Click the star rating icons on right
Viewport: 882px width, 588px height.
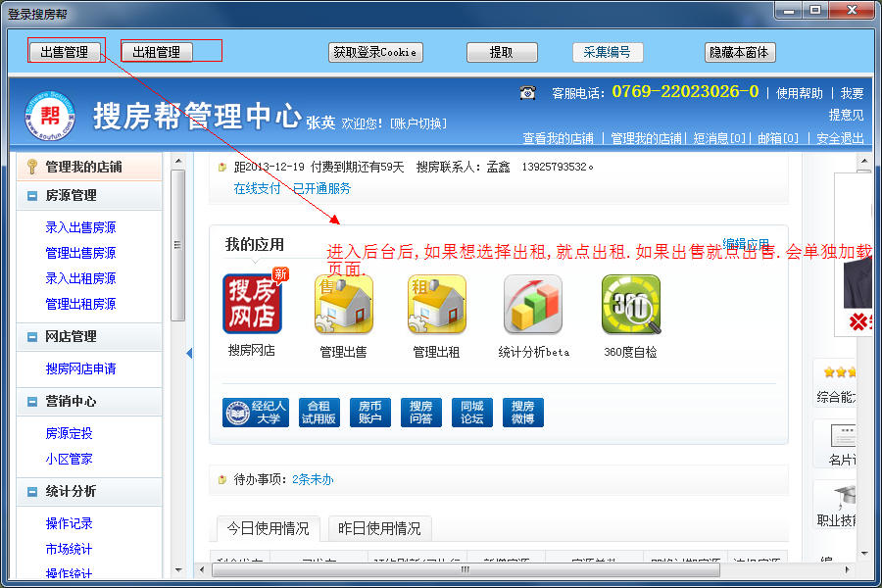[x=840, y=372]
